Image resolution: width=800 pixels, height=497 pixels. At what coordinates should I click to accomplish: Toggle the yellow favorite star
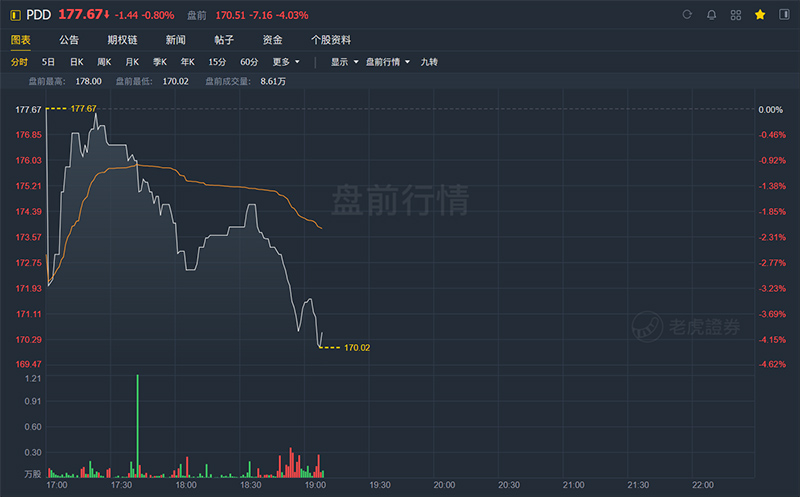coord(760,15)
